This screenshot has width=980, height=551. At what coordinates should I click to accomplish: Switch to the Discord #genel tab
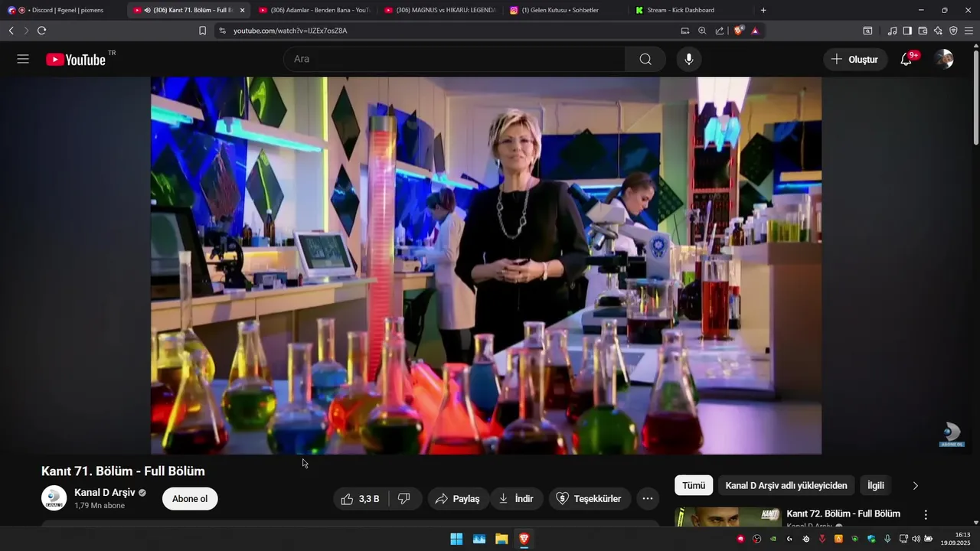[x=63, y=10]
